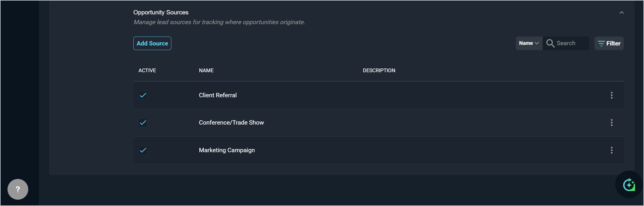This screenshot has width=644, height=206.
Task: Uncheck the Client Referral active checkbox
Action: [143, 95]
